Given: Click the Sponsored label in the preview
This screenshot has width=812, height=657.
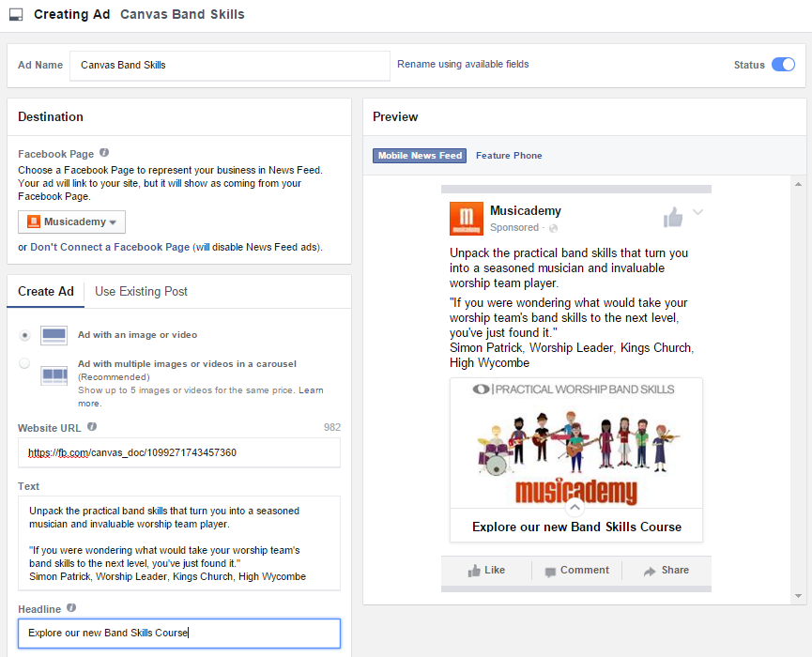Looking at the screenshot, I should 514,227.
